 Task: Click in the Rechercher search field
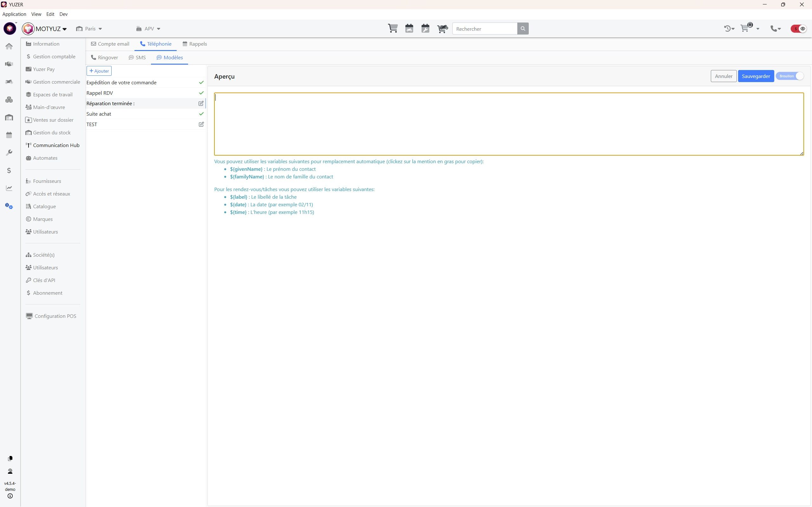click(x=485, y=29)
